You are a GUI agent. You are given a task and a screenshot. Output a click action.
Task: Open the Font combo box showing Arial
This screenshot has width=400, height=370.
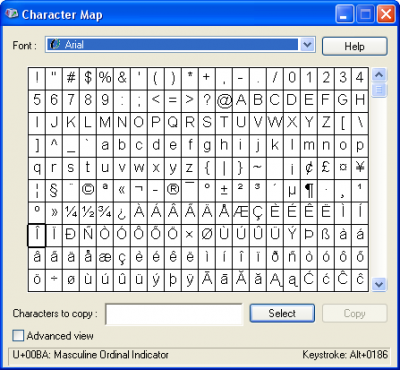coord(180,45)
